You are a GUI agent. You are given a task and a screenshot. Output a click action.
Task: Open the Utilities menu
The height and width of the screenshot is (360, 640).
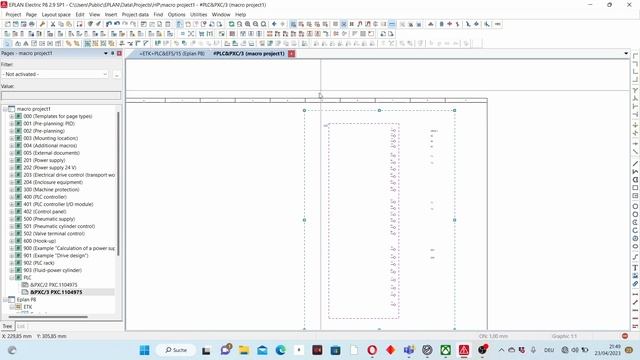click(198, 14)
